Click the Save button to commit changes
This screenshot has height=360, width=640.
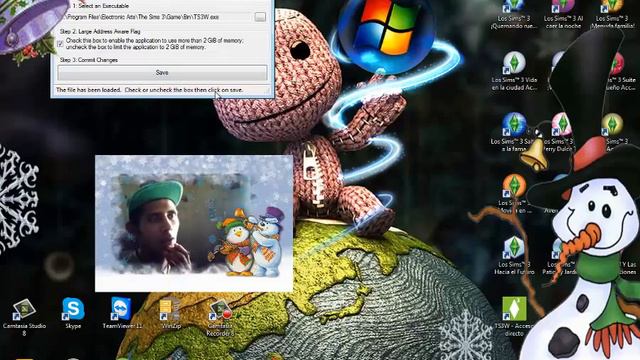click(162, 73)
